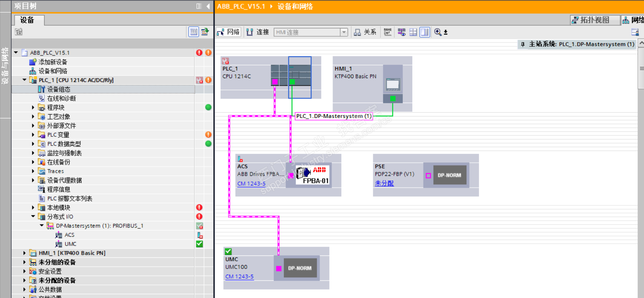The image size is (644, 298).
Task: Click the create-new-group icon in project tree toolbar
Action: pos(18,32)
